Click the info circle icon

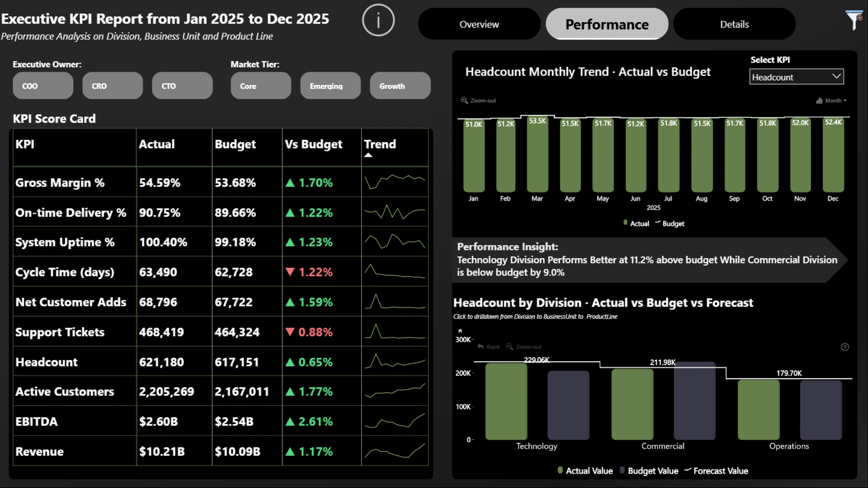(x=378, y=20)
